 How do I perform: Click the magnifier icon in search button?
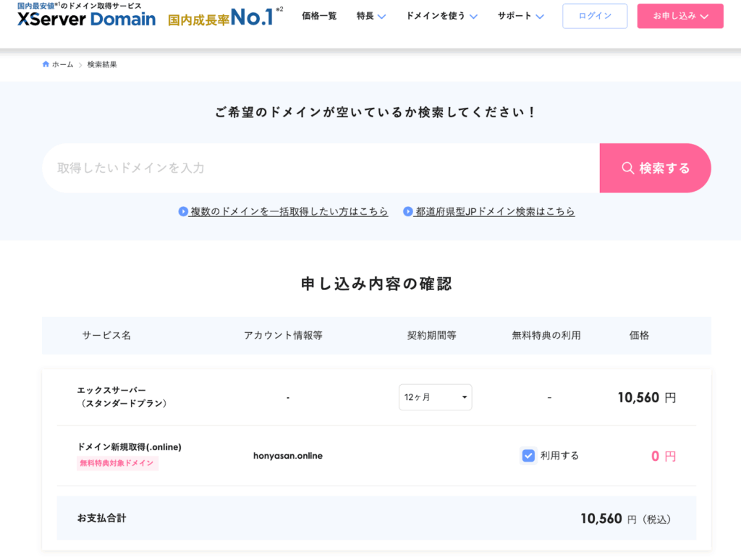point(627,168)
